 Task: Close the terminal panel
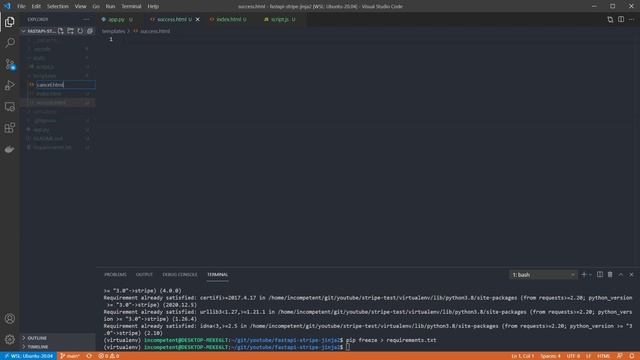pyautogui.click(x=631, y=275)
